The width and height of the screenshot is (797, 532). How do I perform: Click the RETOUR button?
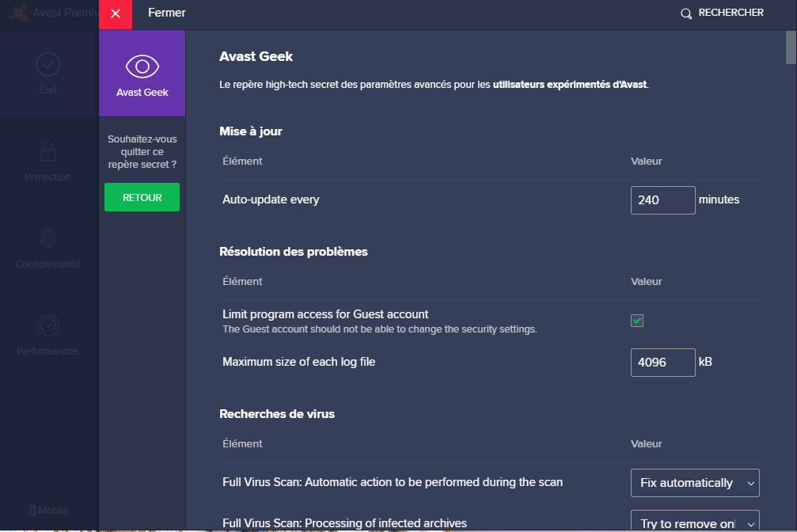142,198
